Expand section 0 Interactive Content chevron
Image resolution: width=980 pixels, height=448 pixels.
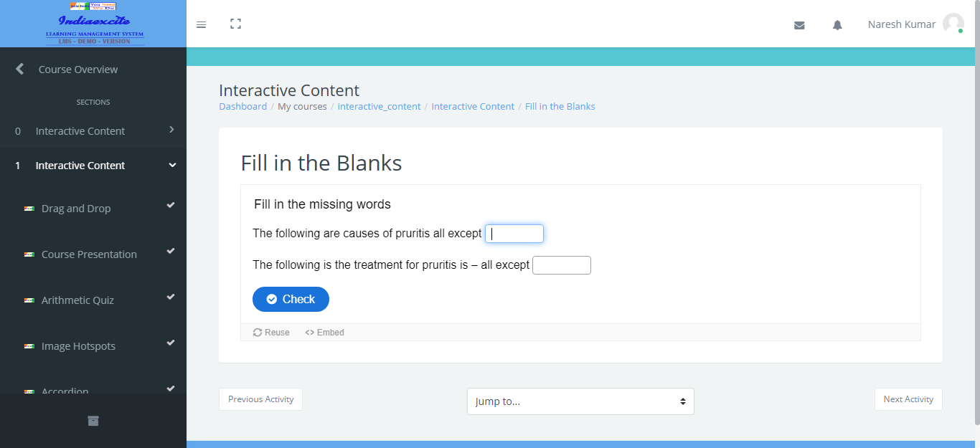point(171,130)
